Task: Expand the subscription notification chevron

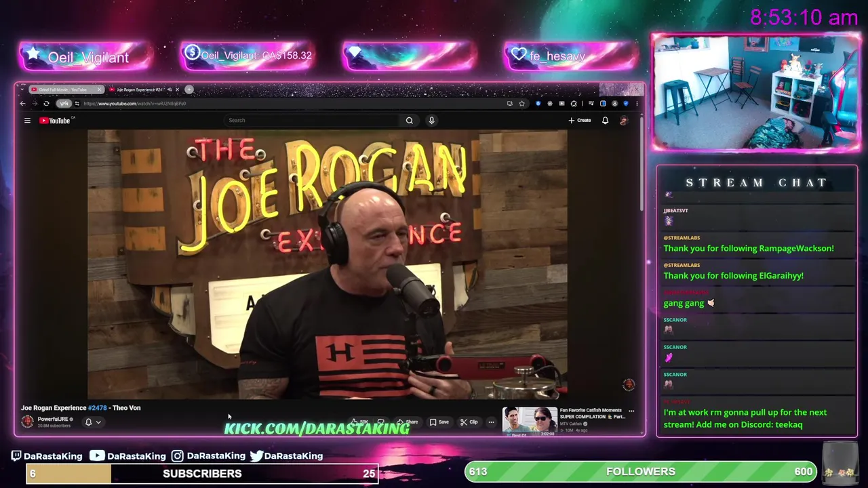Action: pos(98,422)
